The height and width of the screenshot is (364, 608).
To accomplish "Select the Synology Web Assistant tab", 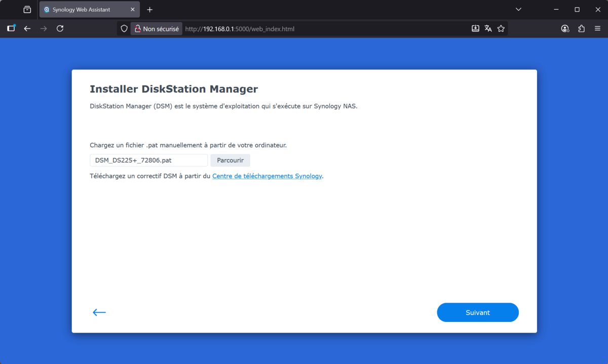I will pos(81,9).
